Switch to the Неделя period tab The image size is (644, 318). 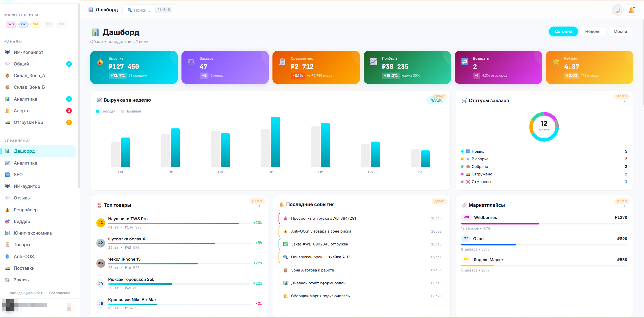click(593, 31)
